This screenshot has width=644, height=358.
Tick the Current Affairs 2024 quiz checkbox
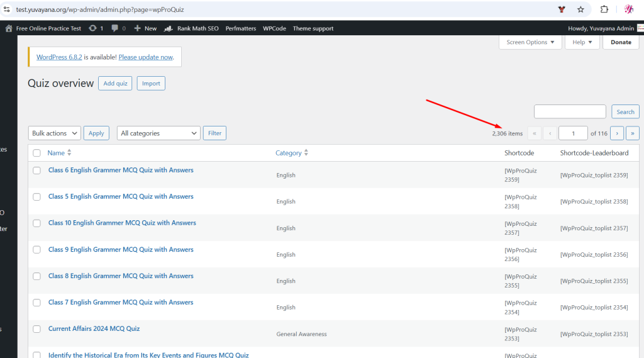tap(36, 329)
